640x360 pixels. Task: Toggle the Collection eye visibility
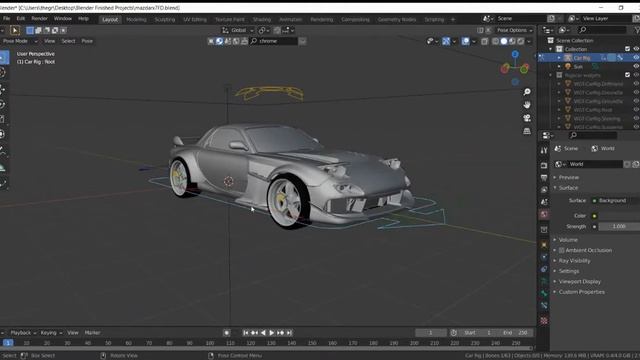click(x=636, y=49)
